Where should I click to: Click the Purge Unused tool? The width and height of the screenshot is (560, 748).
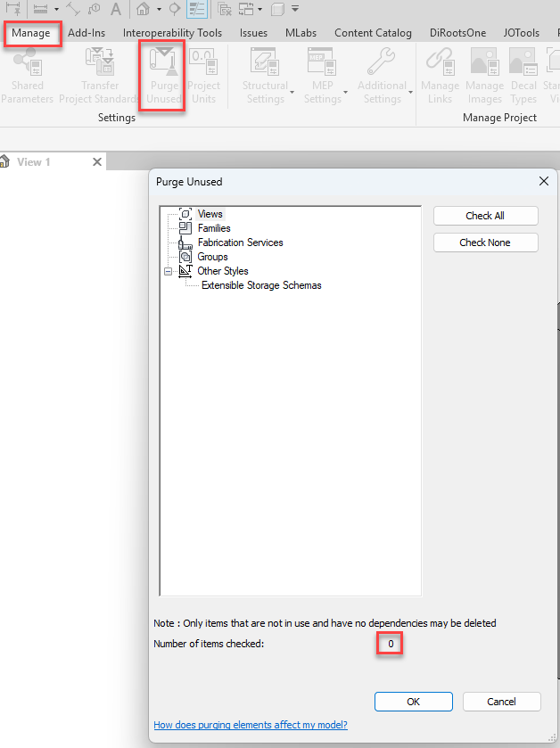[x=165, y=77]
